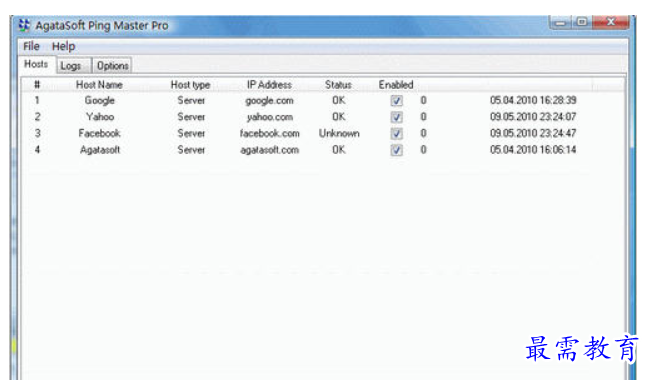Sort by the # column header
Viewport: 647px width, 380px height.
(x=37, y=85)
